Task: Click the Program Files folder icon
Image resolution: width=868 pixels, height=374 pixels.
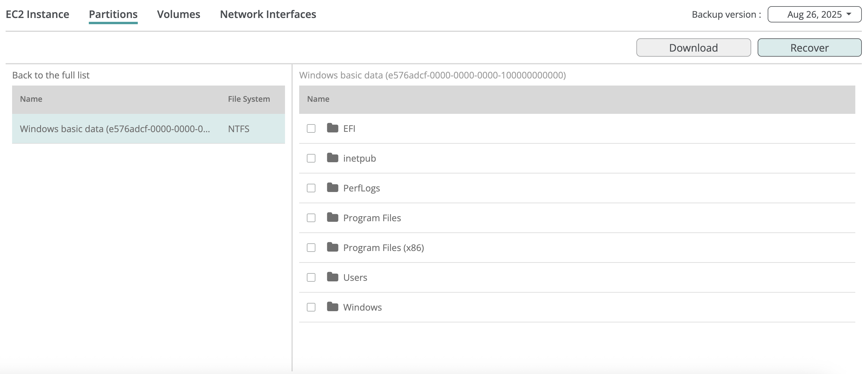Action: (x=332, y=218)
